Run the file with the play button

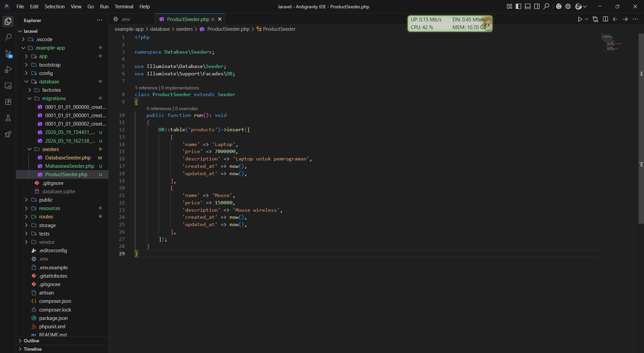point(580,19)
